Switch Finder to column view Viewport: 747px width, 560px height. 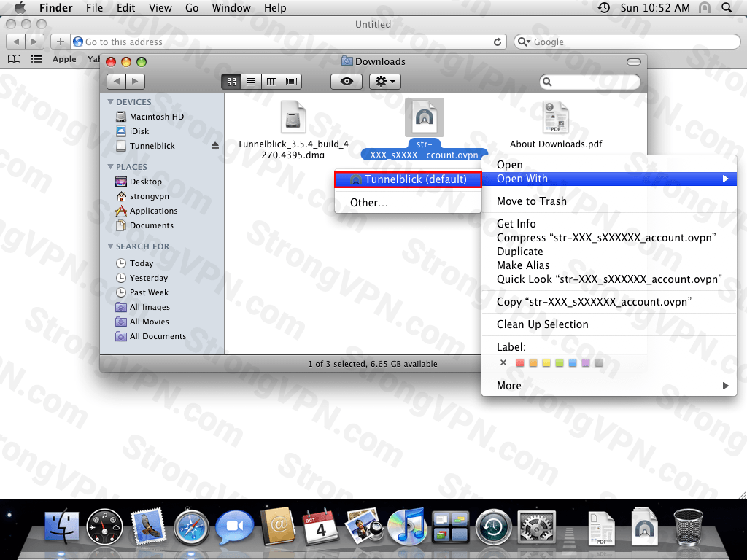[271, 82]
